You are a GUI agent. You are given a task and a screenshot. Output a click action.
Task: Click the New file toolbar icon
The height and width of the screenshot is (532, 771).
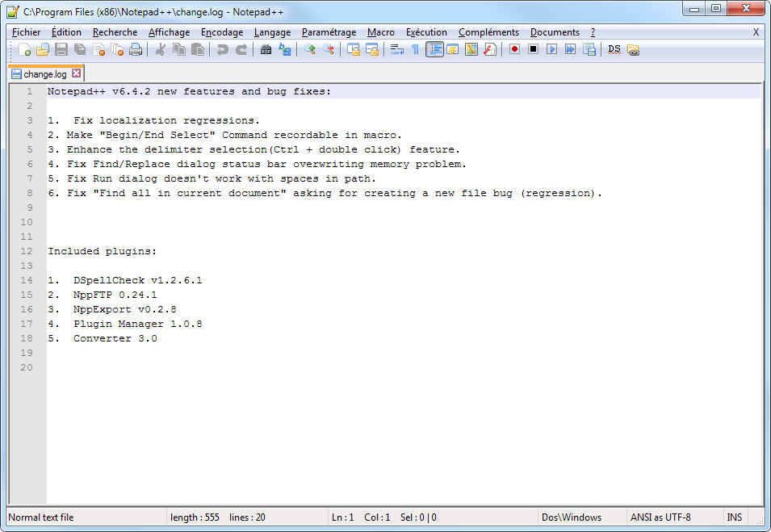(x=24, y=49)
